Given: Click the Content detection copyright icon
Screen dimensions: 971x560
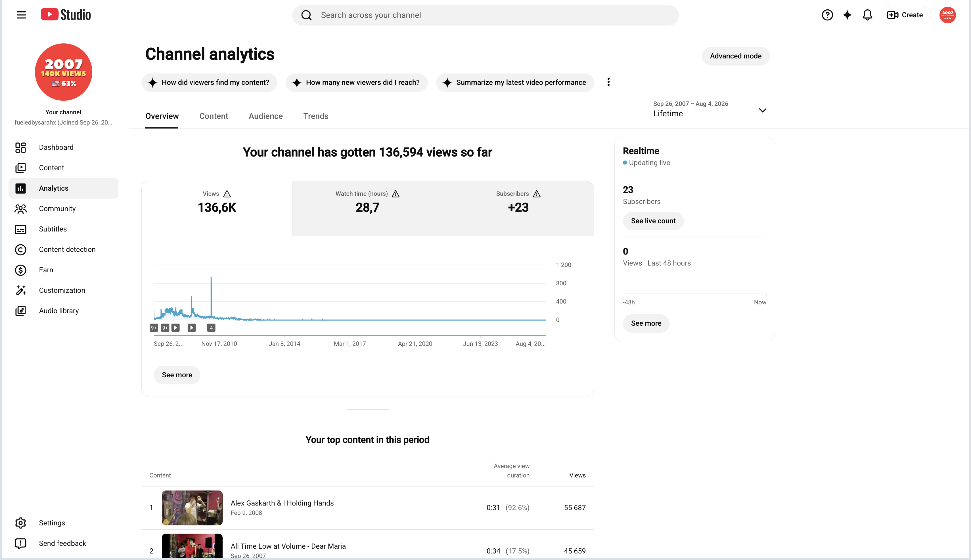Looking at the screenshot, I should click(x=21, y=250).
